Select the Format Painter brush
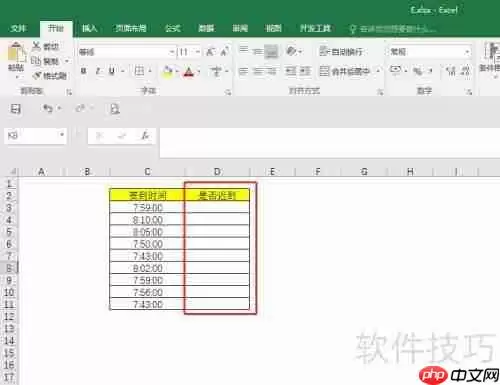Viewport: 500px width, 385px height. coord(36,76)
